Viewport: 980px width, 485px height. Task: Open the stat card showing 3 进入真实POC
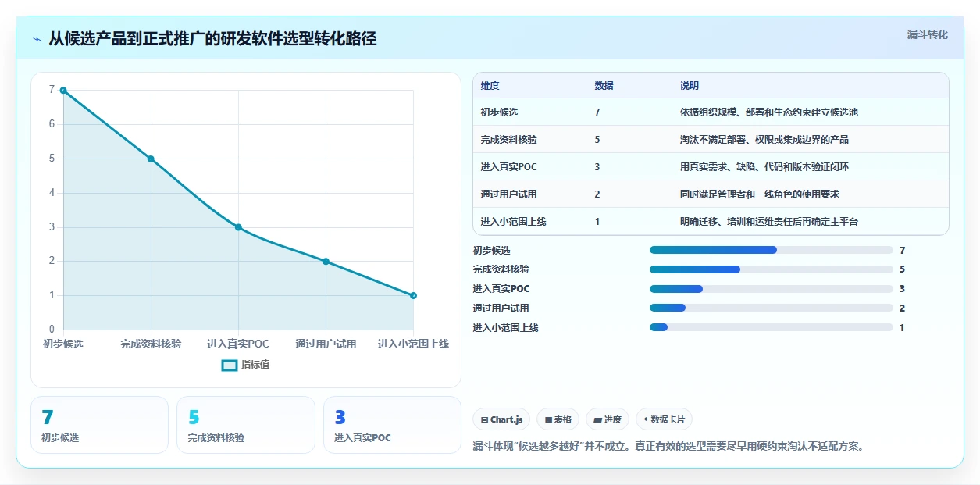(x=392, y=425)
